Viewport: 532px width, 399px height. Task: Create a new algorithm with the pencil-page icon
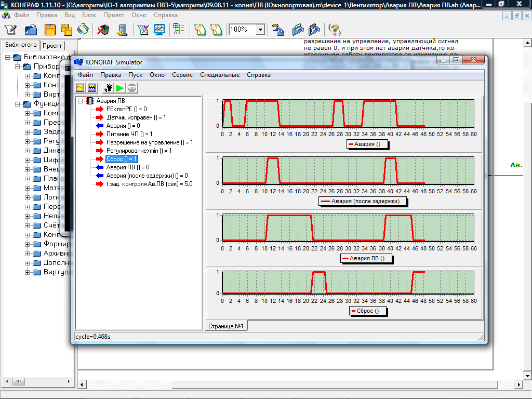coord(10,30)
